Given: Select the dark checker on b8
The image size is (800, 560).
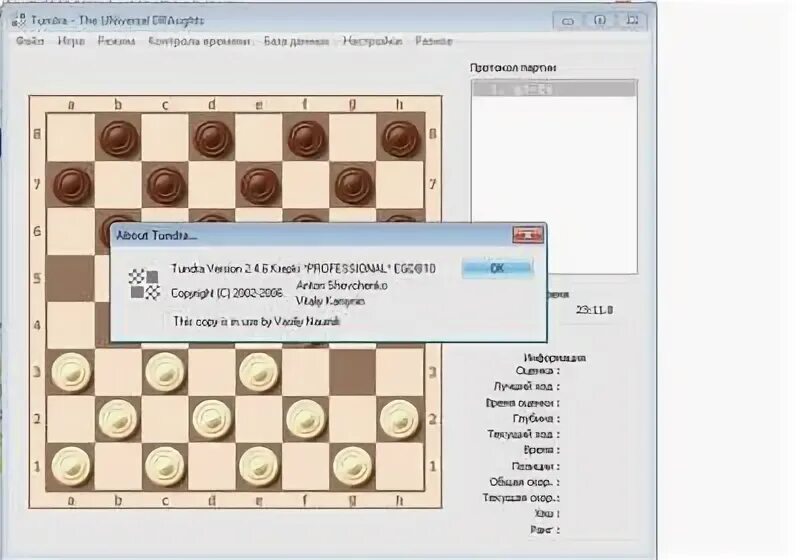Looking at the screenshot, I should (118, 138).
